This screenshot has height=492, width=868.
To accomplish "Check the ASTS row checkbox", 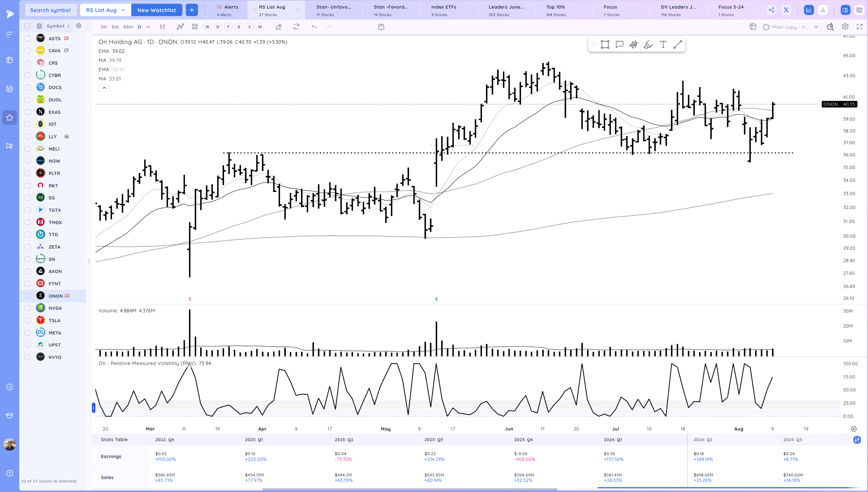I will (28, 38).
